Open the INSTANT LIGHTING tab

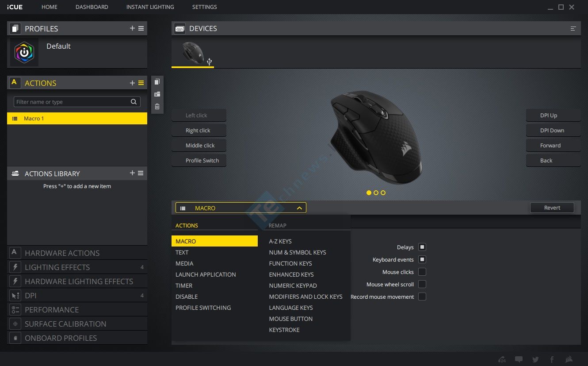pos(150,7)
